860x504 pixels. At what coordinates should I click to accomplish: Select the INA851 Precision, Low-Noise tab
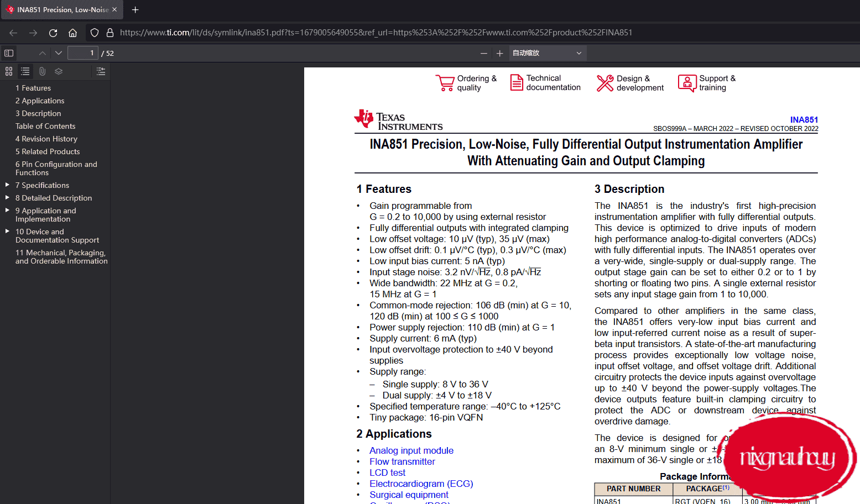pos(61,9)
